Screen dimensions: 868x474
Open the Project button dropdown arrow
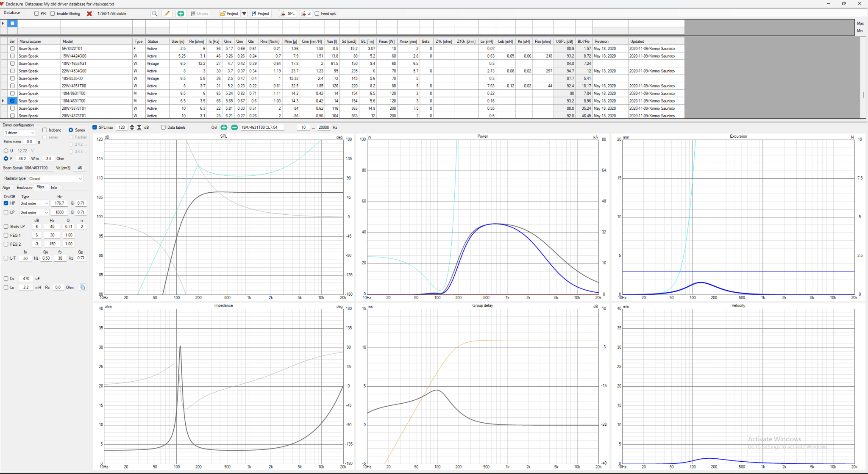[x=244, y=14]
